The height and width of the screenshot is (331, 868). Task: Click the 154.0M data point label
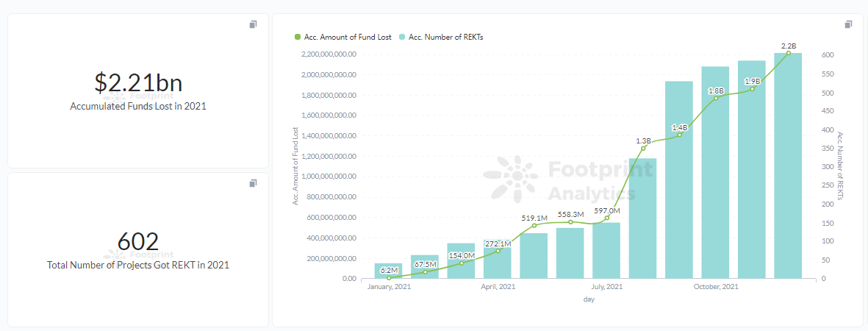pyautogui.click(x=462, y=255)
